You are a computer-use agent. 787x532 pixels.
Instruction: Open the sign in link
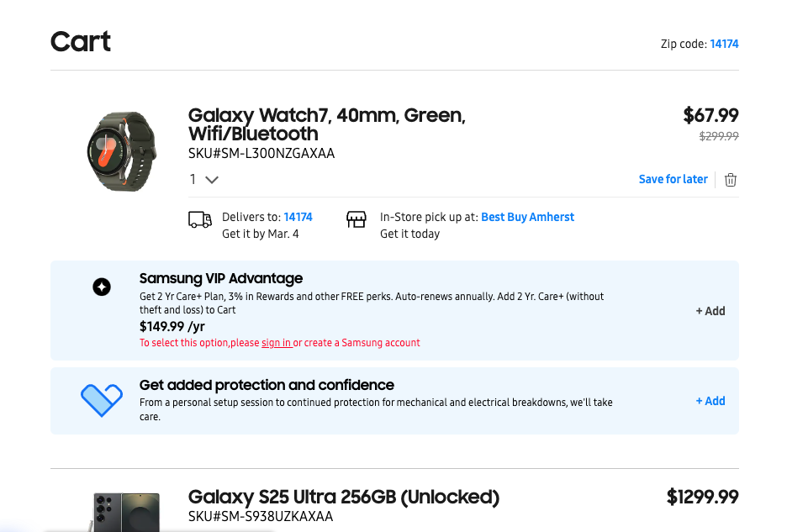277,342
